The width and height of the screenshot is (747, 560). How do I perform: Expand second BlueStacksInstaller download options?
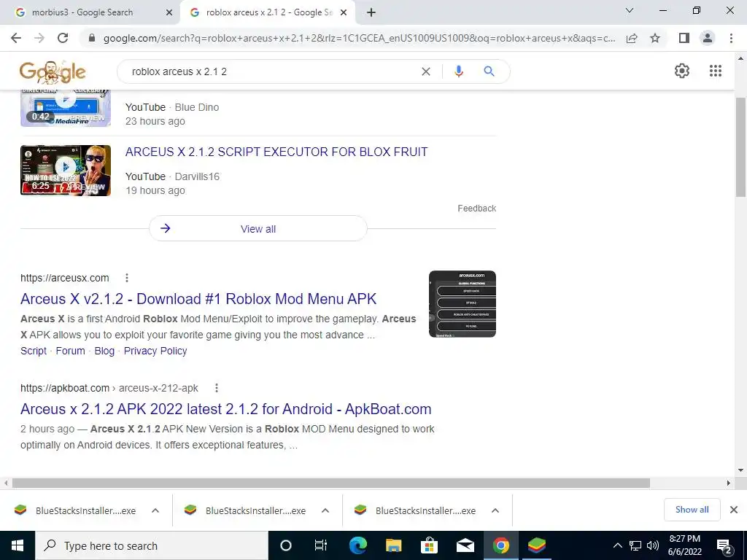point(325,510)
